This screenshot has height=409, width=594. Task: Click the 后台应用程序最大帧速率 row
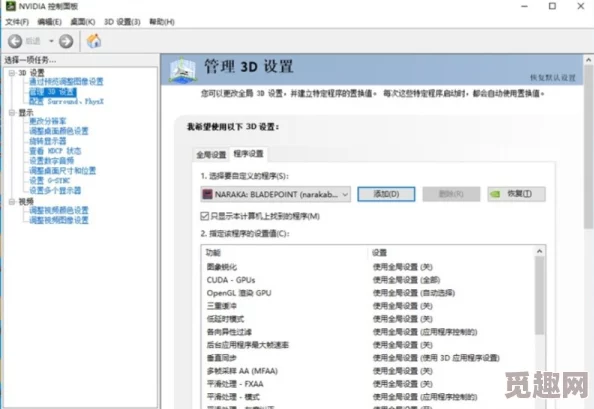pos(368,345)
